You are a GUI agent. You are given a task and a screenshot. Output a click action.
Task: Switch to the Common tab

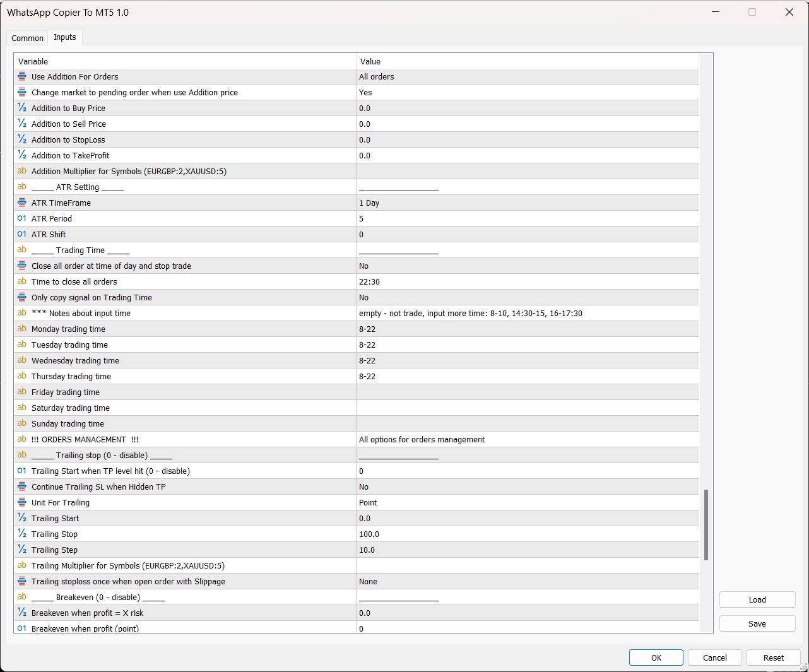pyautogui.click(x=27, y=38)
